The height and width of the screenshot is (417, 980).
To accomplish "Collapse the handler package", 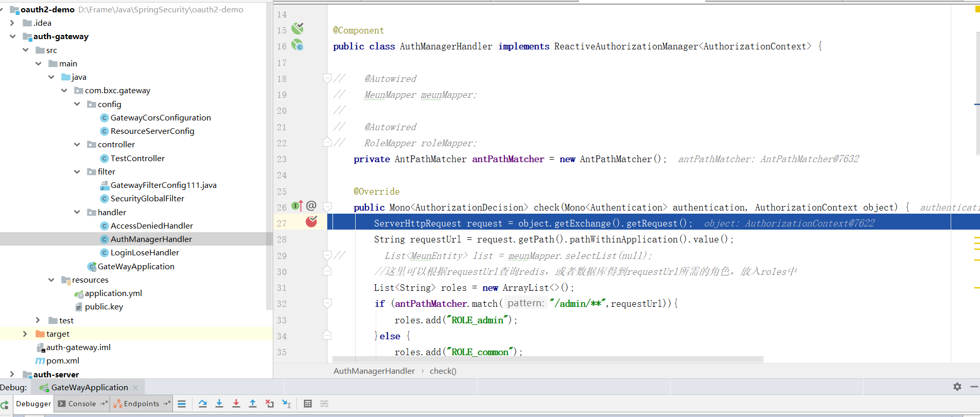I will pos(77,212).
